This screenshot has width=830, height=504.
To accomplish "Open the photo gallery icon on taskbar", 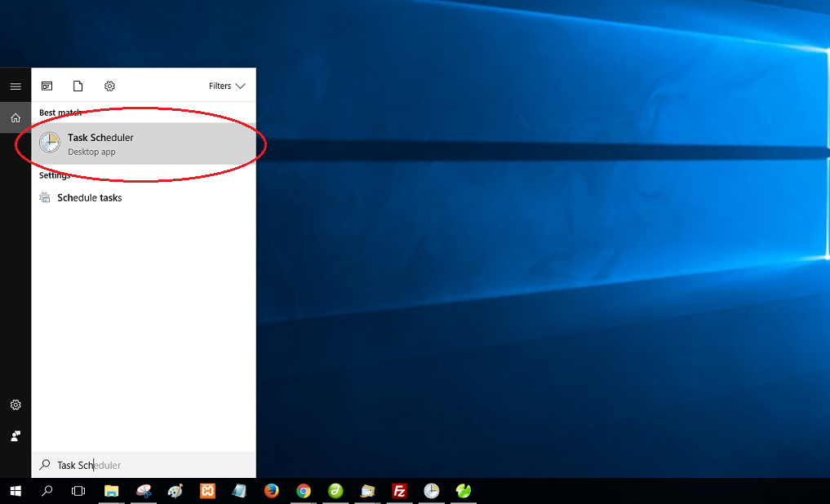I will pos(367,491).
